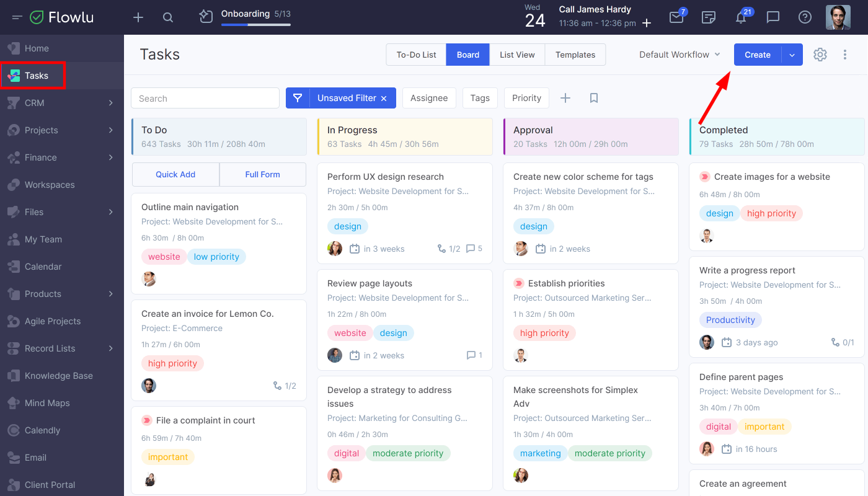This screenshot has width=868, height=496.
Task: Save filter with the bookmark icon
Action: pos(594,98)
